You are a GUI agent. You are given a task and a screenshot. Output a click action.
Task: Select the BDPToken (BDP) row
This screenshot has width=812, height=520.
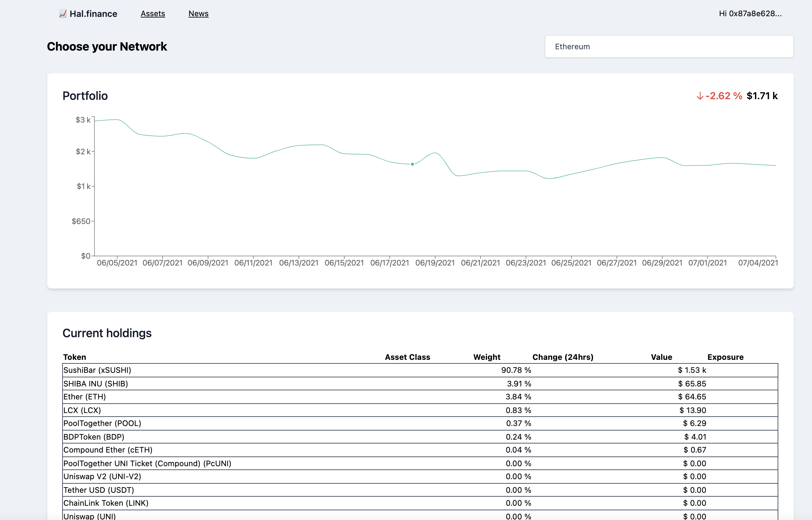[420, 437]
